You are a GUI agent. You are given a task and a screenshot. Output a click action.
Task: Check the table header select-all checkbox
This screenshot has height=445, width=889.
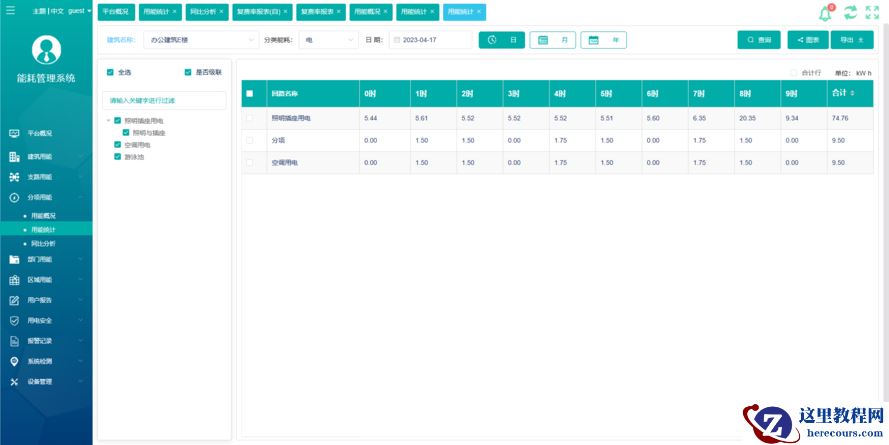point(249,94)
